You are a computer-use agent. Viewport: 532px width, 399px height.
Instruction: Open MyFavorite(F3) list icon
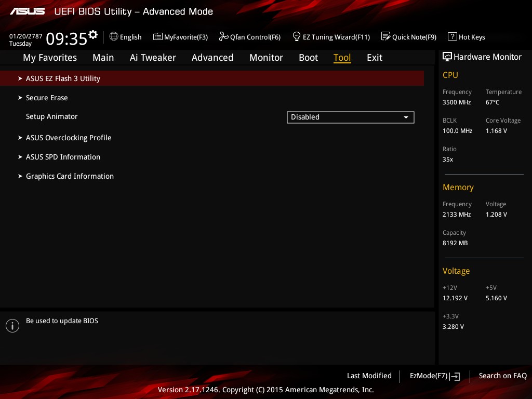(x=158, y=36)
